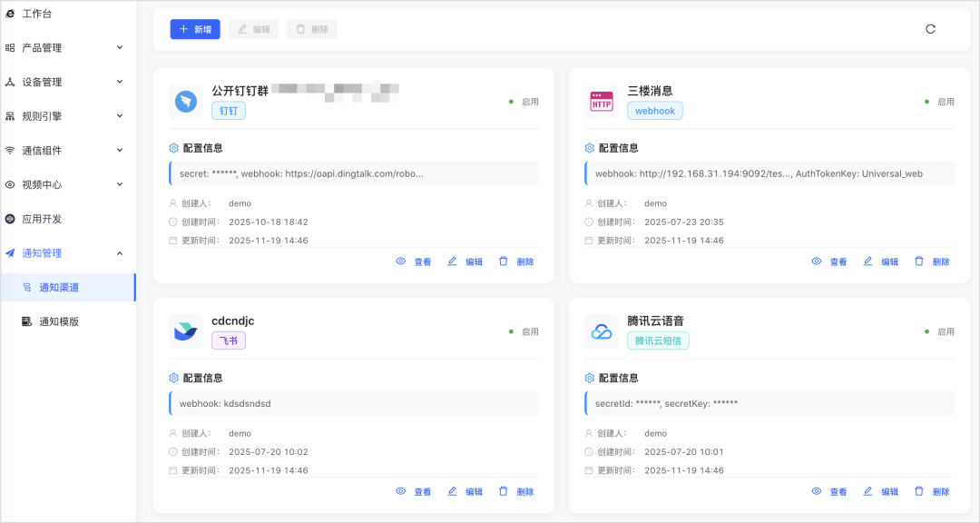Edit the cdcndjc channel via its pencil icon
This screenshot has width=980, height=523.
tap(452, 491)
